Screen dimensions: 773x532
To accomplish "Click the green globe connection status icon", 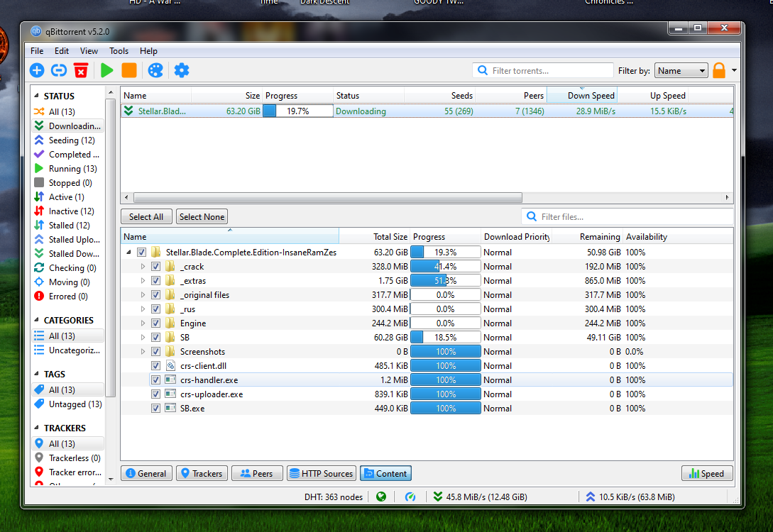I will [x=381, y=497].
